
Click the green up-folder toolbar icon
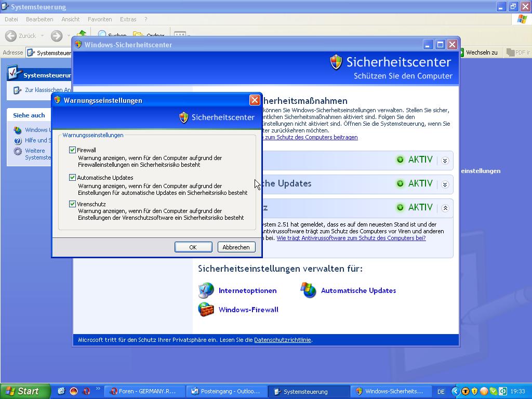coord(82,33)
